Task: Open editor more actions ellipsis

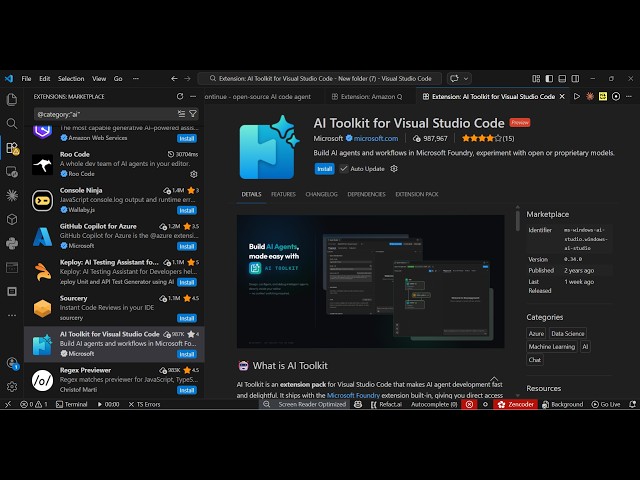Action: 629,96
